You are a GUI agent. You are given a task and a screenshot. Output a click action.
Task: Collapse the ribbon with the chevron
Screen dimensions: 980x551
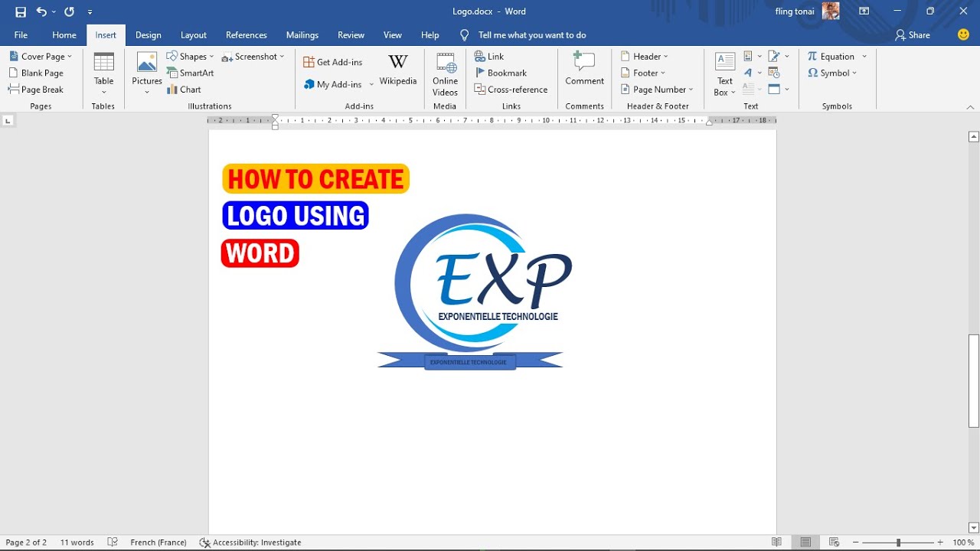(971, 107)
